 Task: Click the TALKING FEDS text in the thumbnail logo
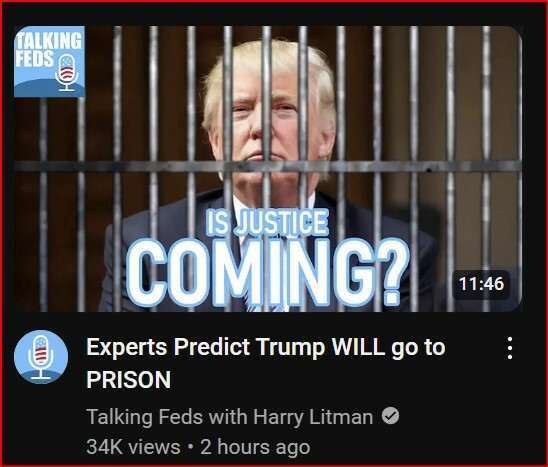48,49
